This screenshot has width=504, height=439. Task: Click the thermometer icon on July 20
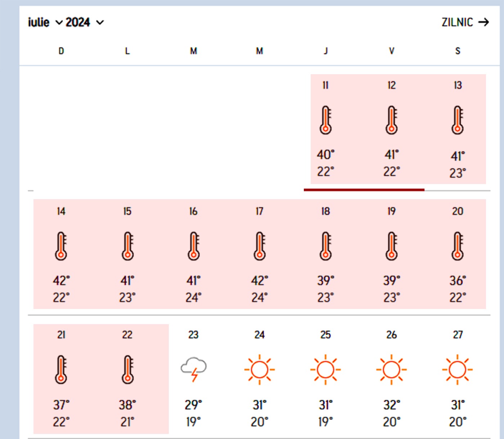pyautogui.click(x=457, y=245)
